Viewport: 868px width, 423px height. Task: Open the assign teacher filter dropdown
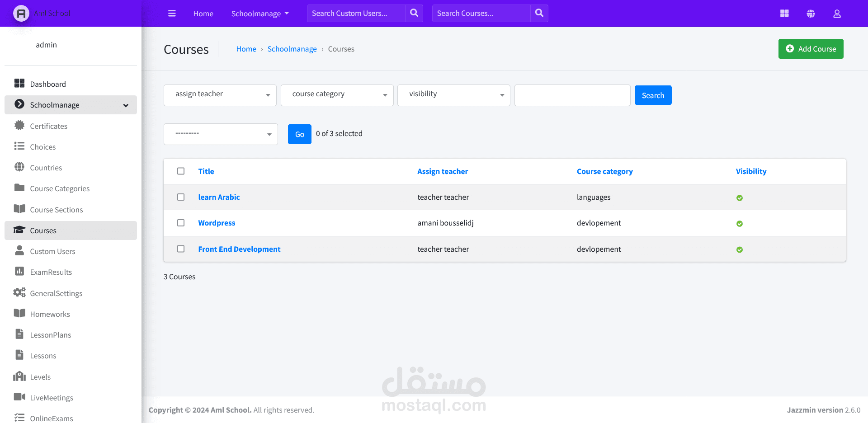pyautogui.click(x=220, y=95)
